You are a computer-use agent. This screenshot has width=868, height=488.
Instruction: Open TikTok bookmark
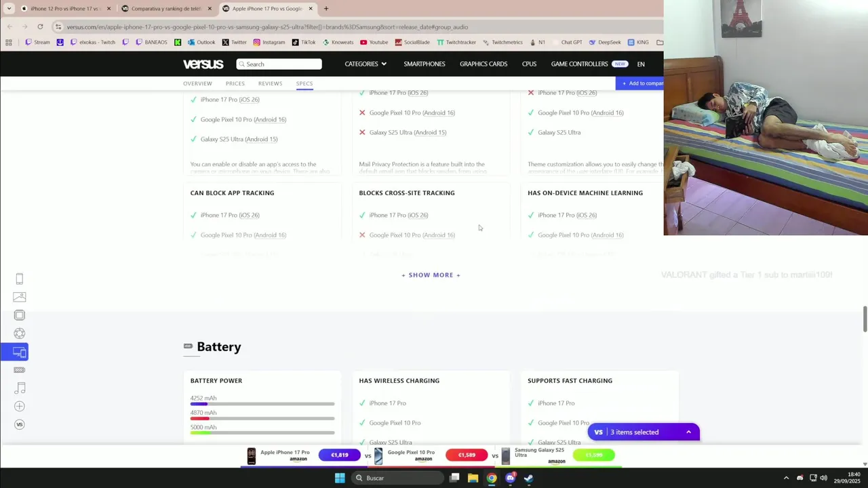click(x=304, y=42)
